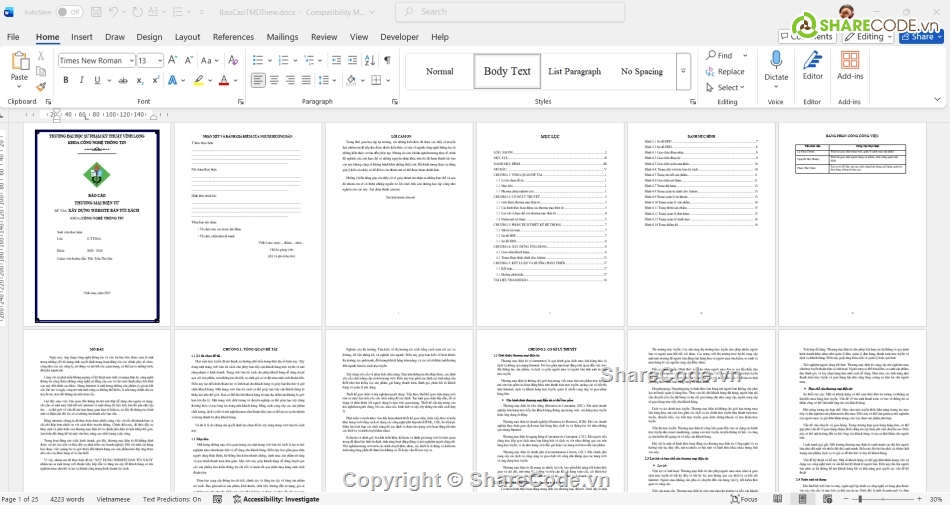Toggle italic formatting
The height and width of the screenshot is (505, 950).
80,80
